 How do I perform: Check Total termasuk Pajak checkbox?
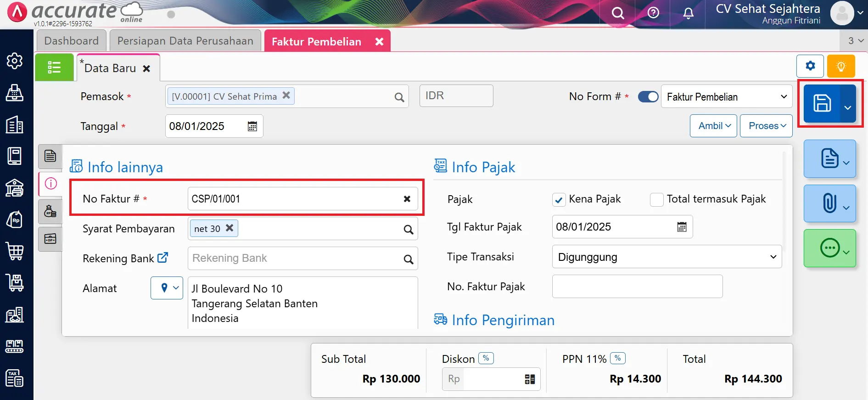656,200
